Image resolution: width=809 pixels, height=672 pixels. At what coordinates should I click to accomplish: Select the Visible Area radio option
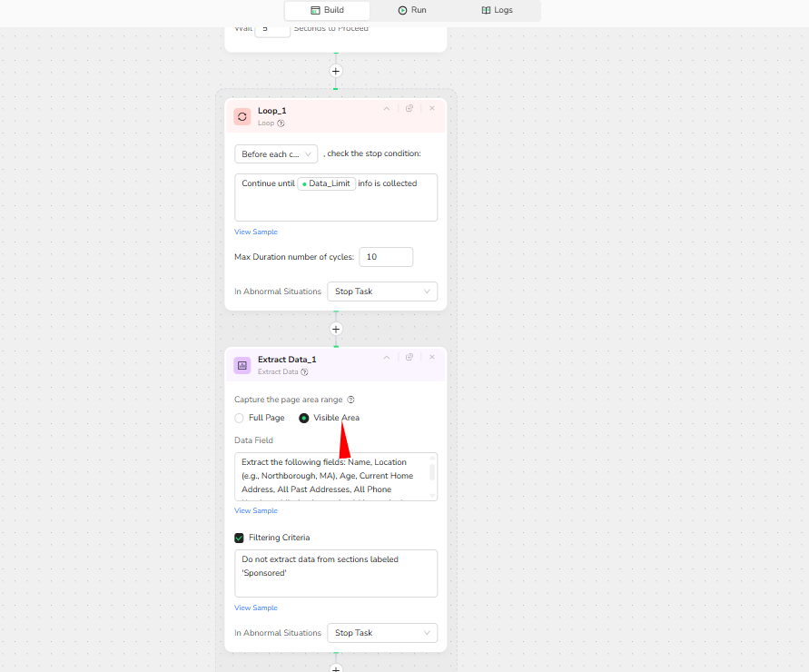tap(304, 418)
